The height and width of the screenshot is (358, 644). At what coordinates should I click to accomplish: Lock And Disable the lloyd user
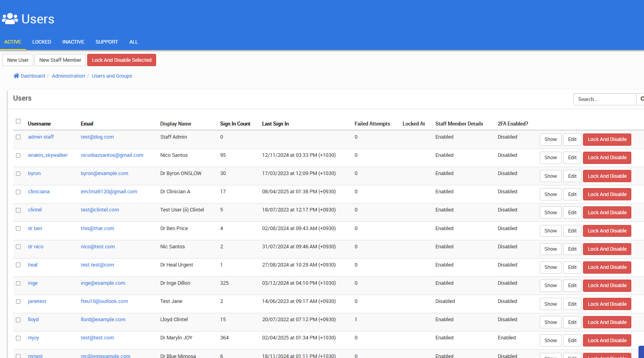[607, 322]
